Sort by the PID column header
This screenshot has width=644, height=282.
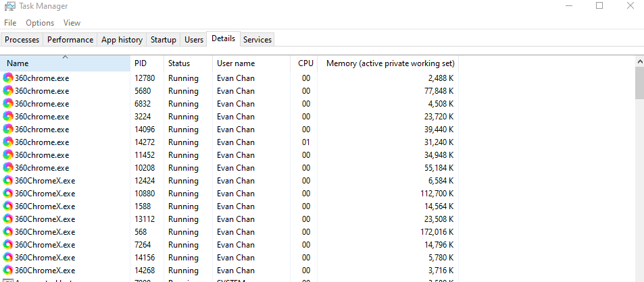click(x=147, y=63)
